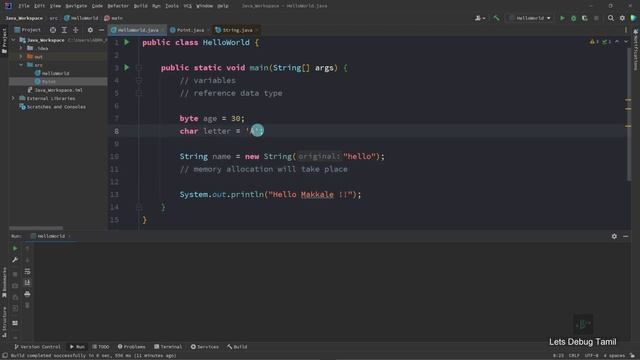Expand the out folder
This screenshot has width=640, height=360.
pyautogui.click(x=21, y=57)
